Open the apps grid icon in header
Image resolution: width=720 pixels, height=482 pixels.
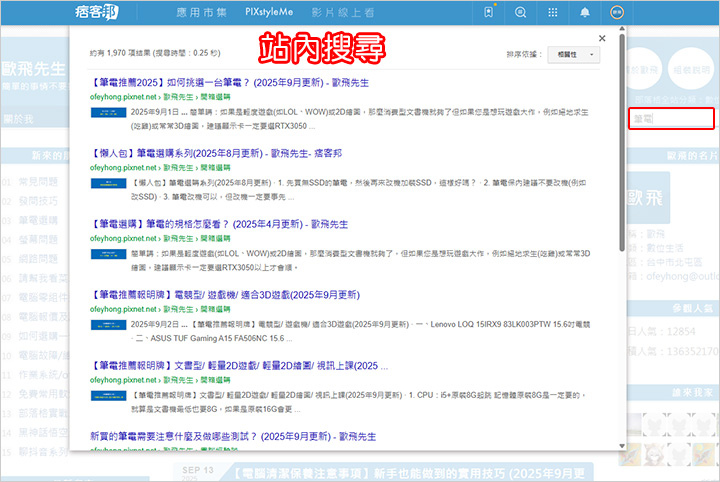[x=553, y=12]
